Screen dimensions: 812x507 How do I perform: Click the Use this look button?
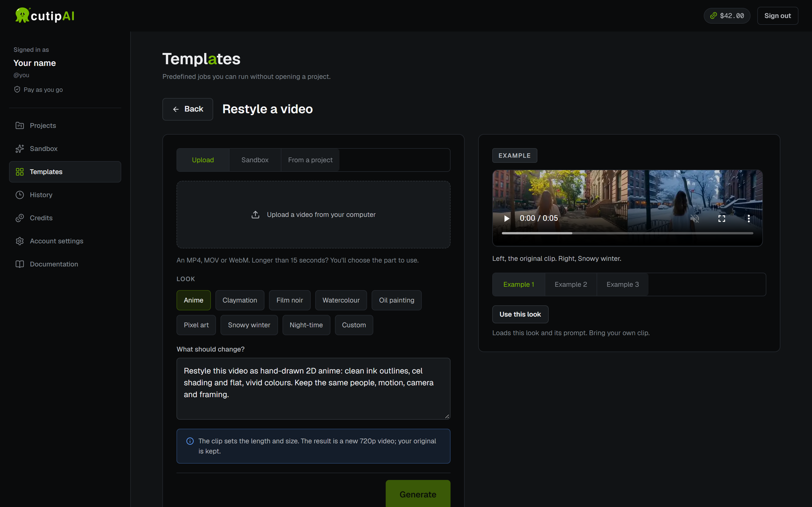520,314
